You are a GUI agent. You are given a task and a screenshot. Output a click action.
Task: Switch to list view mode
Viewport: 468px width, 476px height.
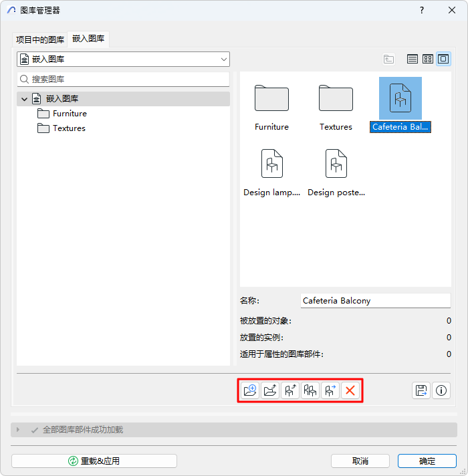pyautogui.click(x=412, y=59)
